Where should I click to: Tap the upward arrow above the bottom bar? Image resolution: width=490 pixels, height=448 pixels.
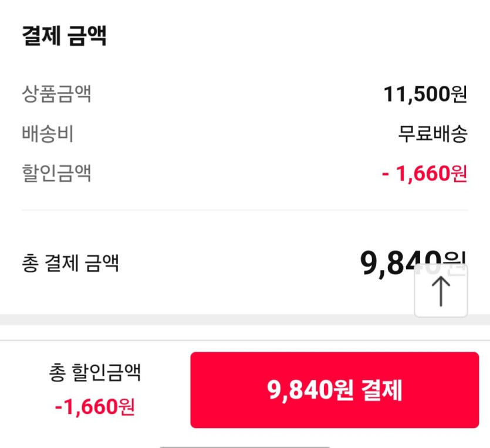[442, 290]
